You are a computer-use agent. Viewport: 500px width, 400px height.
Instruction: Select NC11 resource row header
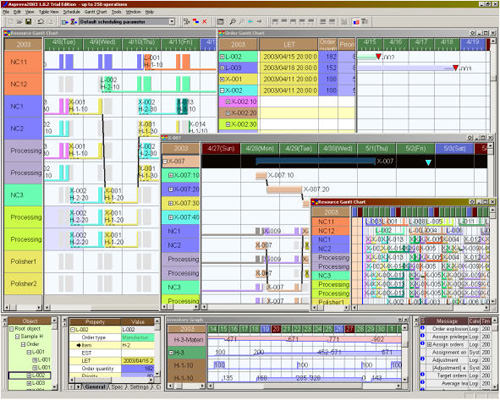click(x=23, y=62)
